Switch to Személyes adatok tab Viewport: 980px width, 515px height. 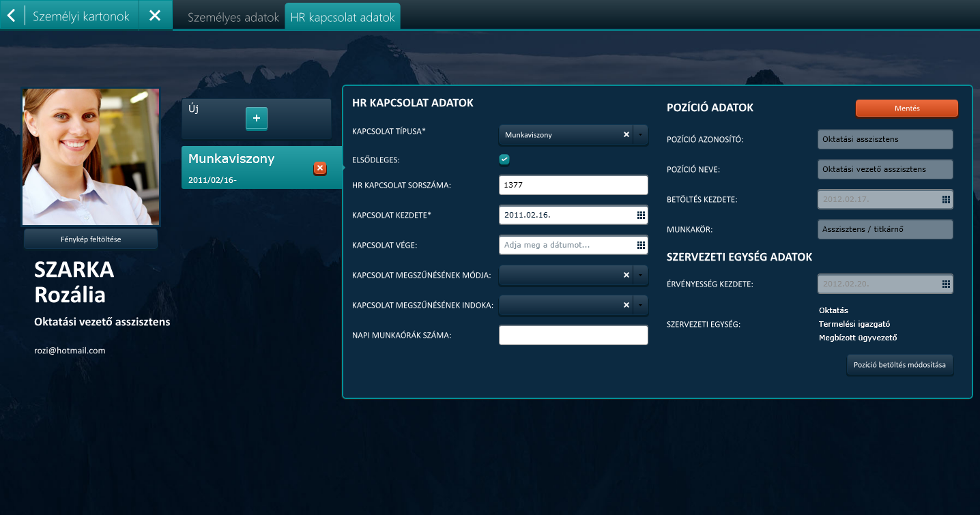(233, 18)
